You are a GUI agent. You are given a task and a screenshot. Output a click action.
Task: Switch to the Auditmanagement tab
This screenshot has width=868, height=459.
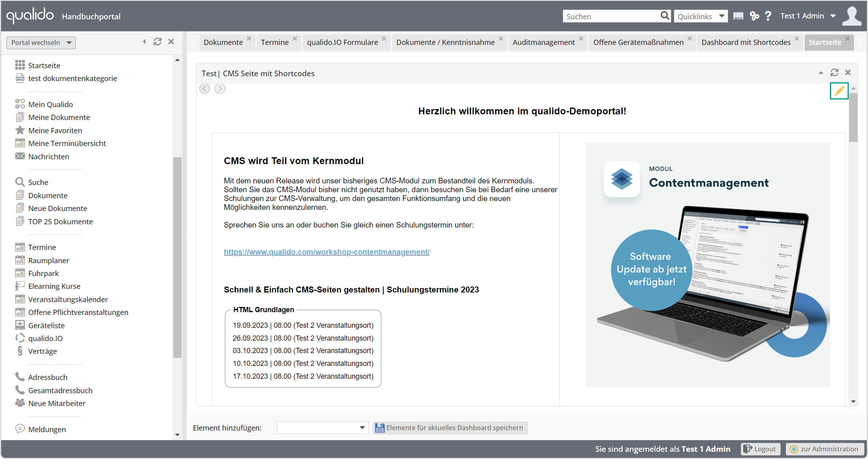[x=544, y=42]
